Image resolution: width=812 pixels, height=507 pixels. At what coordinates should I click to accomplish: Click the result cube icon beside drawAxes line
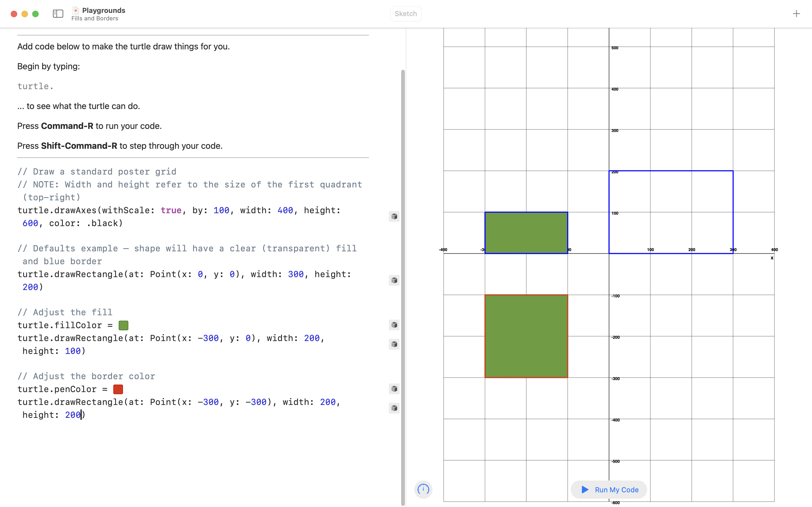[x=394, y=217]
